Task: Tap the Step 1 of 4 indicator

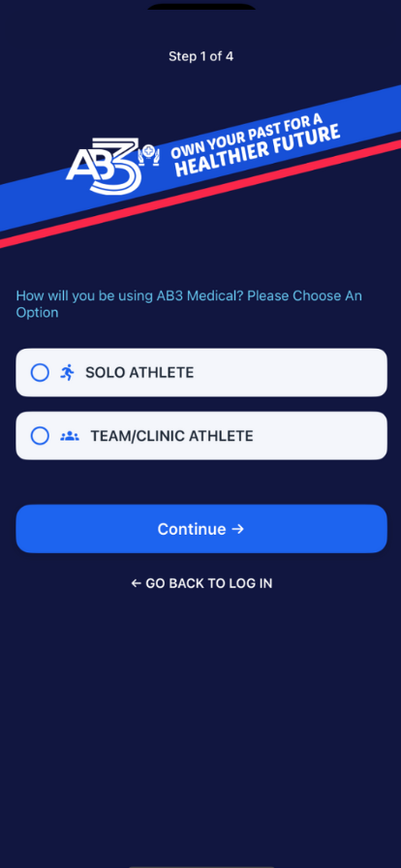Action: [201, 56]
